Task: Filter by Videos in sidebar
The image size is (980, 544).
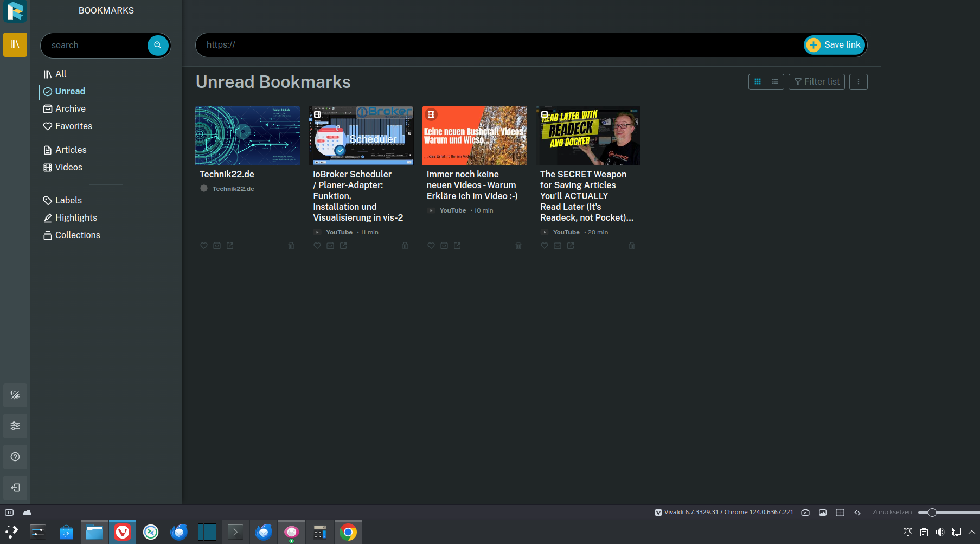Action: (x=63, y=167)
